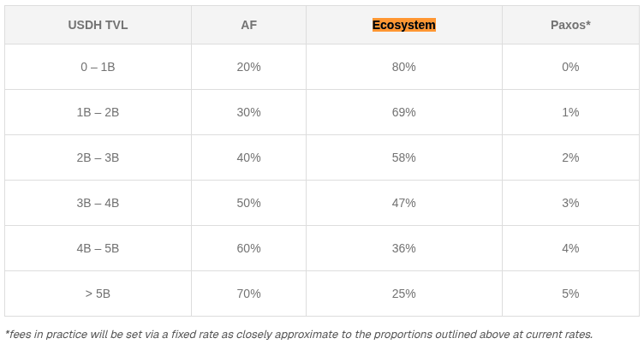
Task: Click the 69% Ecosystem value
Action: [403, 112]
